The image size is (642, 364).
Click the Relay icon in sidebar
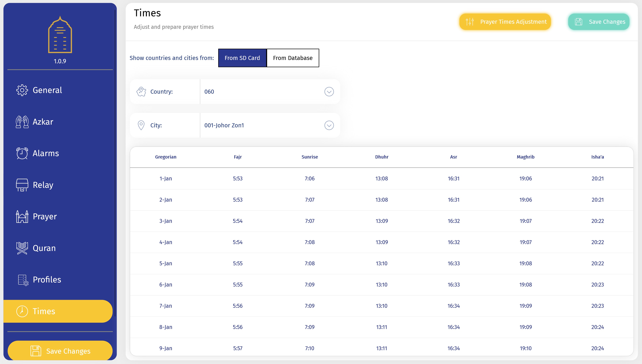[x=22, y=185]
